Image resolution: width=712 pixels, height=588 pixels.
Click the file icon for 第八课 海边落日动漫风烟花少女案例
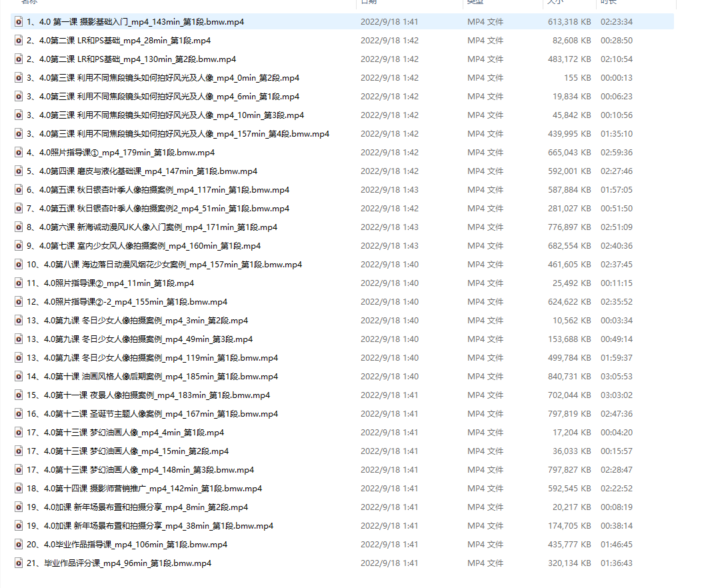point(19,264)
